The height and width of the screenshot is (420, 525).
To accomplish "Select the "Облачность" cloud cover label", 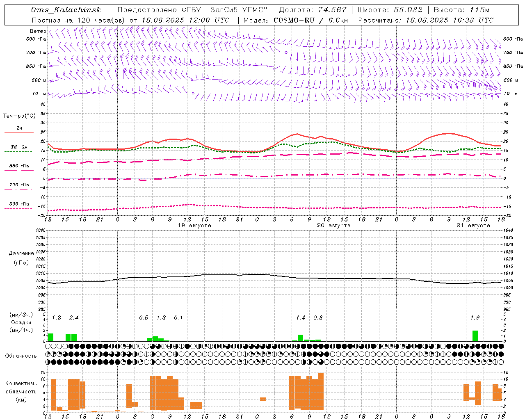I will [21, 356].
